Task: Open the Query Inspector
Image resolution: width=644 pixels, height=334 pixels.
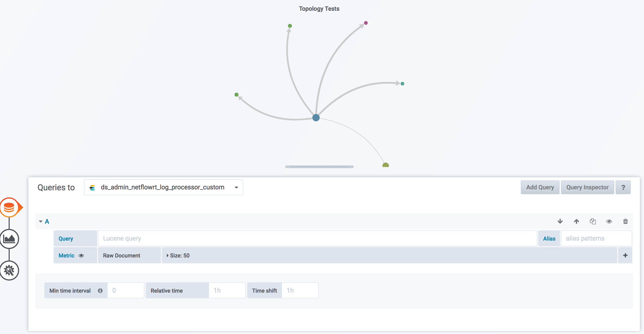Action: [x=587, y=187]
